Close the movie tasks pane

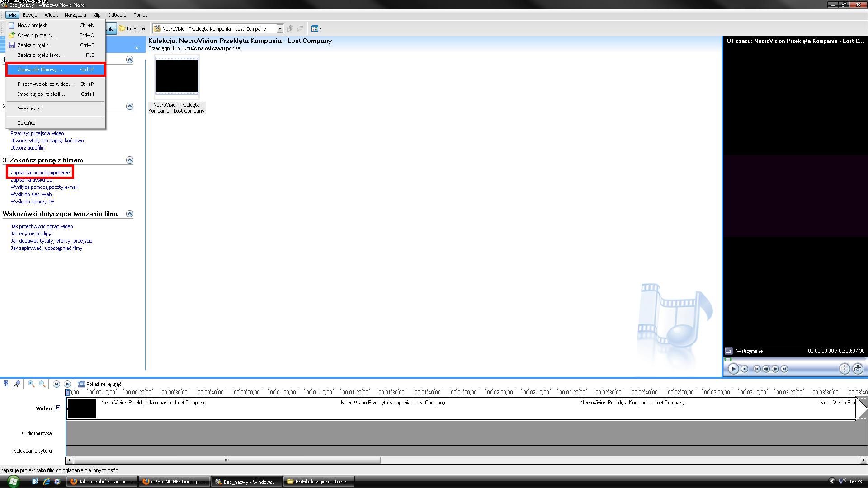137,48
